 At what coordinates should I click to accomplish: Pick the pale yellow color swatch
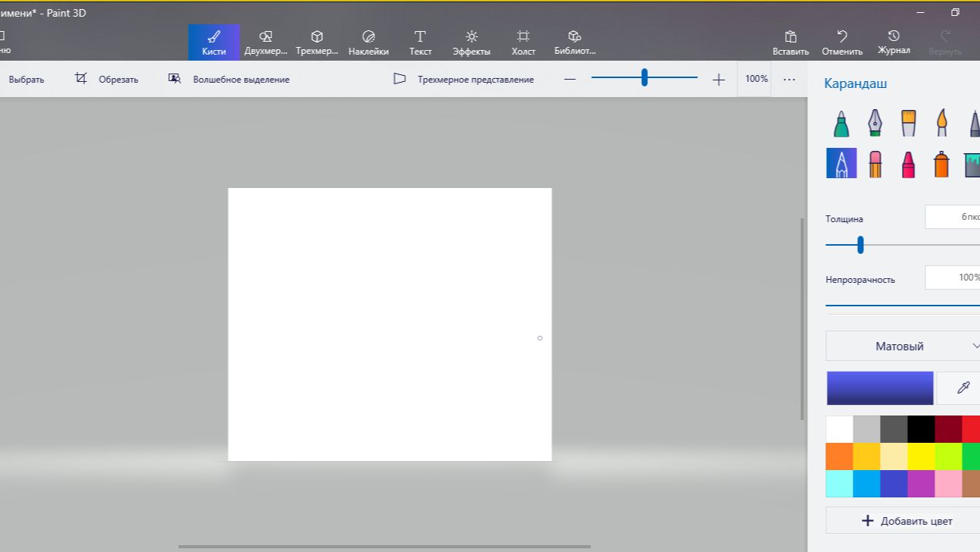[894, 456]
